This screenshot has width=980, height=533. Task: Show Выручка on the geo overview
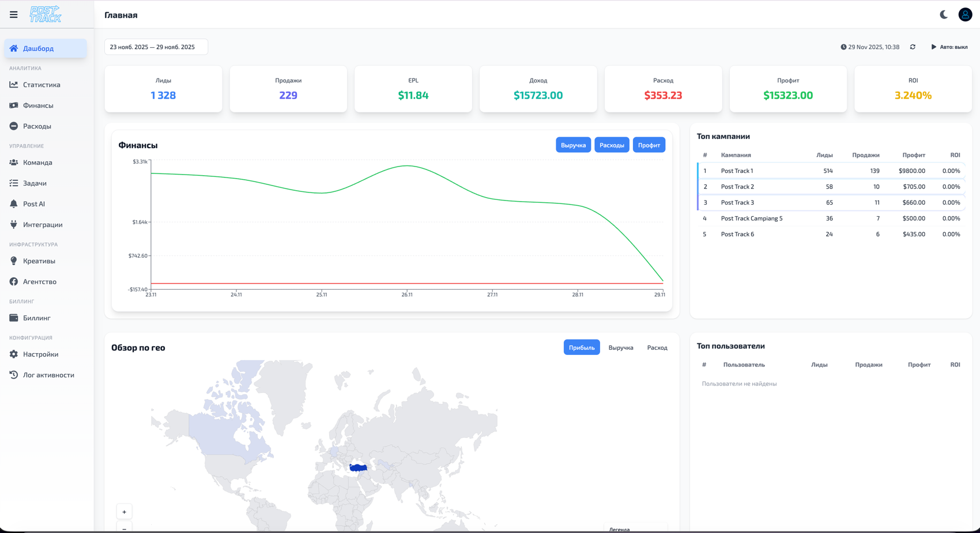tap(620, 347)
